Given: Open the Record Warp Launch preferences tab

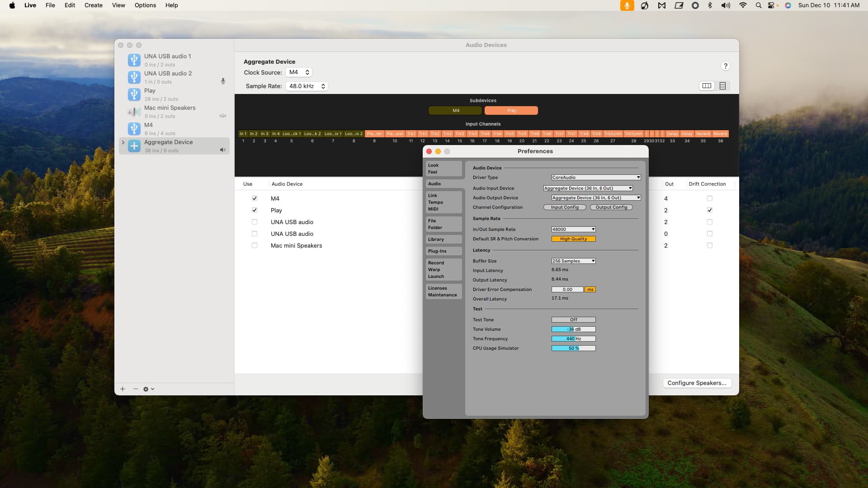Looking at the screenshot, I should 443,270.
